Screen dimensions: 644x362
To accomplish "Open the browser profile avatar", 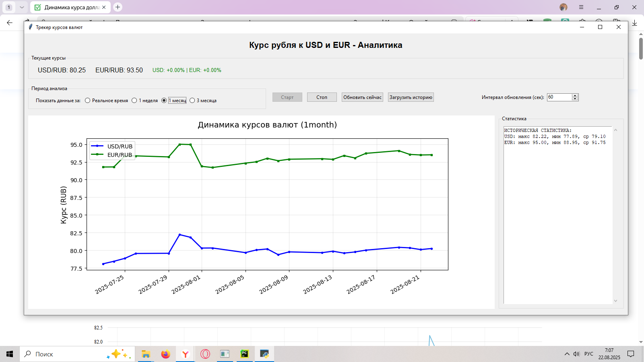I will coord(563,7).
